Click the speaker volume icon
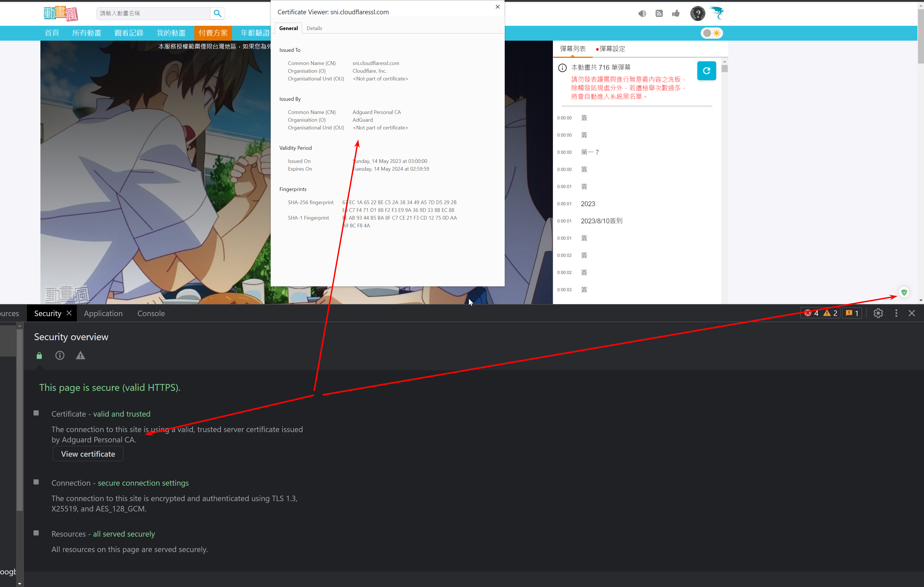 [x=642, y=13]
